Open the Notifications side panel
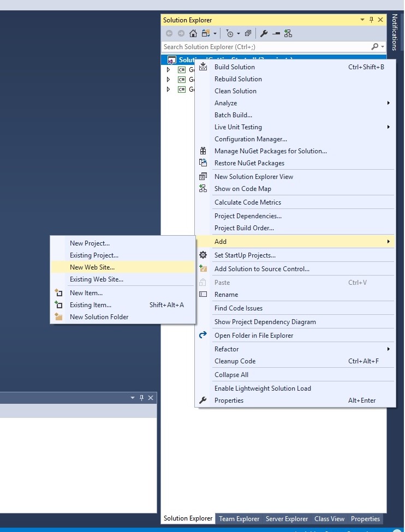Screen dimensions: 405x532 click(395, 32)
